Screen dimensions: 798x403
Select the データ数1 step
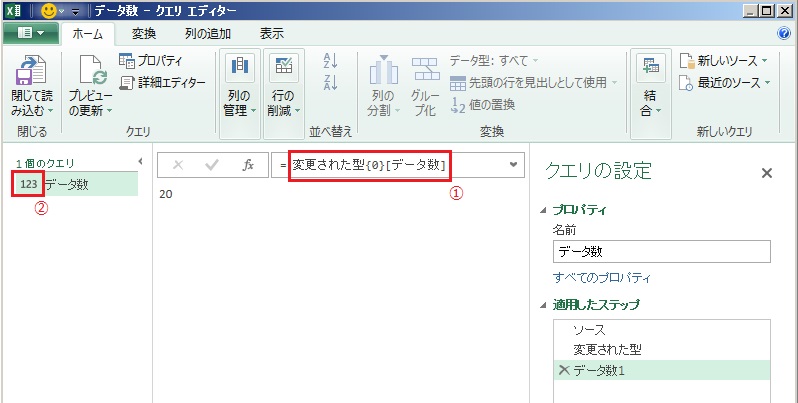662,370
